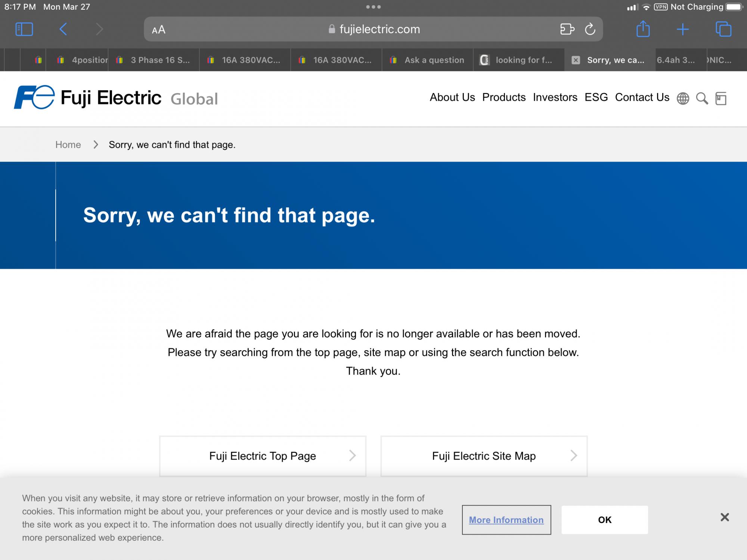This screenshot has height=560, width=747.
Task: Click the site map icon in header
Action: 721,99
